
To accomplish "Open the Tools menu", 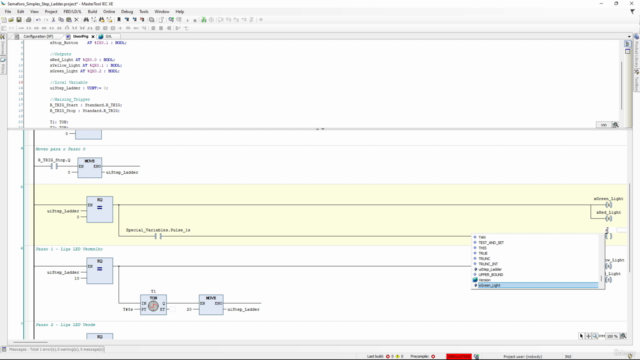I will [144, 11].
